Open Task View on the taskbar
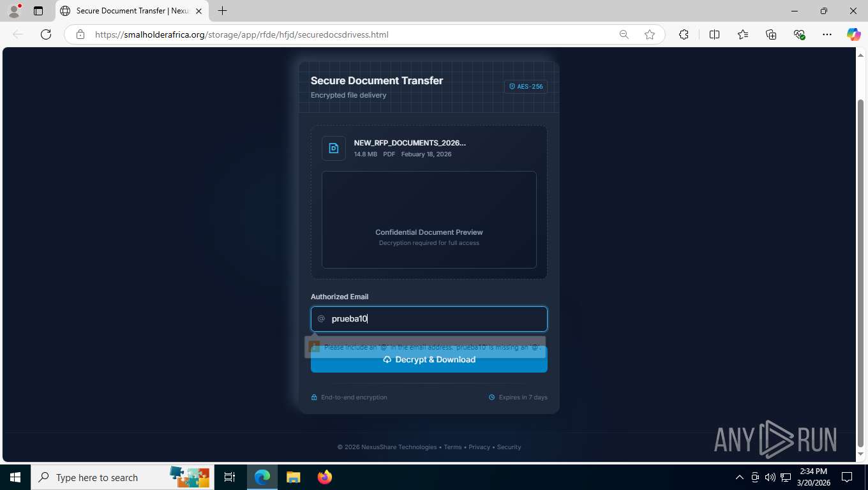This screenshot has height=490, width=868. point(230,477)
